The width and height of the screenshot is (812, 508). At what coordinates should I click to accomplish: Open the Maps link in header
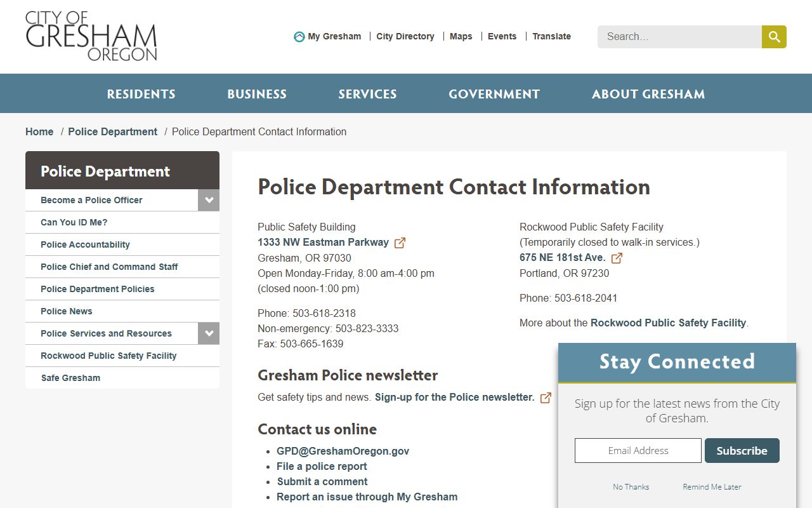coord(461,36)
